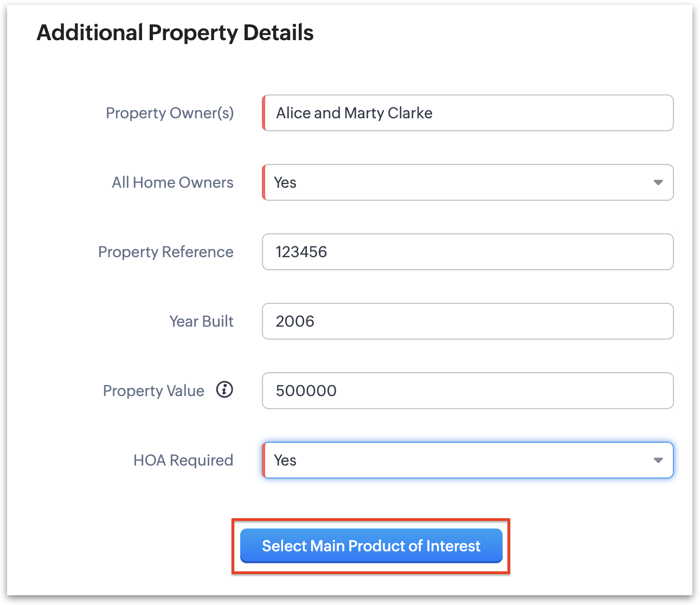
Task: Click the red required marker on HOA Required
Action: pyautogui.click(x=264, y=460)
